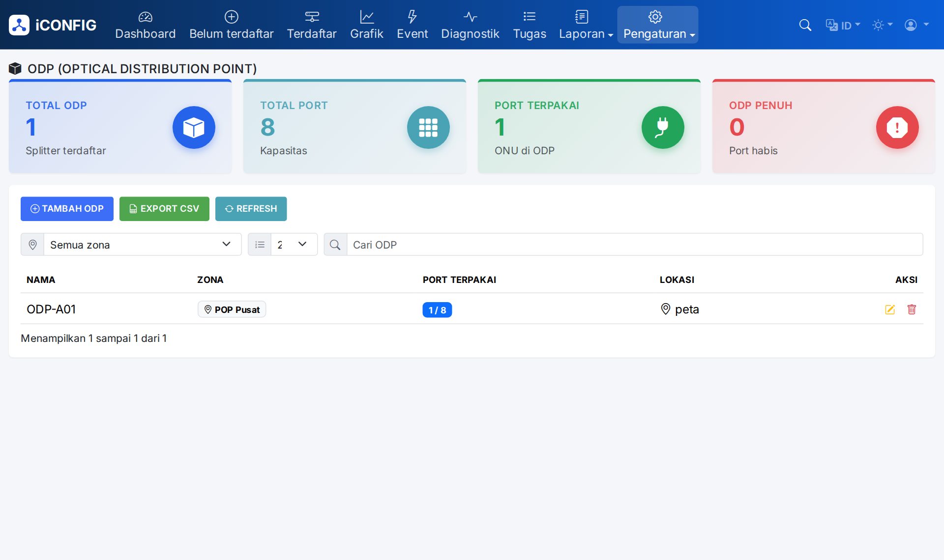Viewport: 944px width, 560px height.
Task: Click the list icon beside page size selector
Action: pyautogui.click(x=260, y=245)
